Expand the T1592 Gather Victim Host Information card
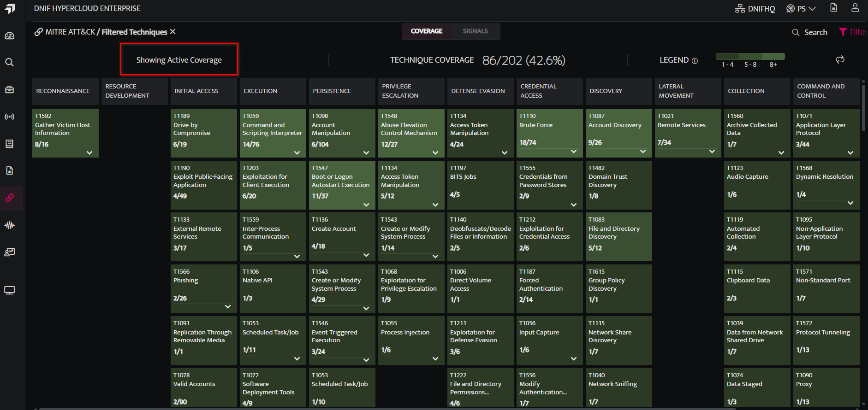Screen dimensions: 868x410 (x=89, y=153)
